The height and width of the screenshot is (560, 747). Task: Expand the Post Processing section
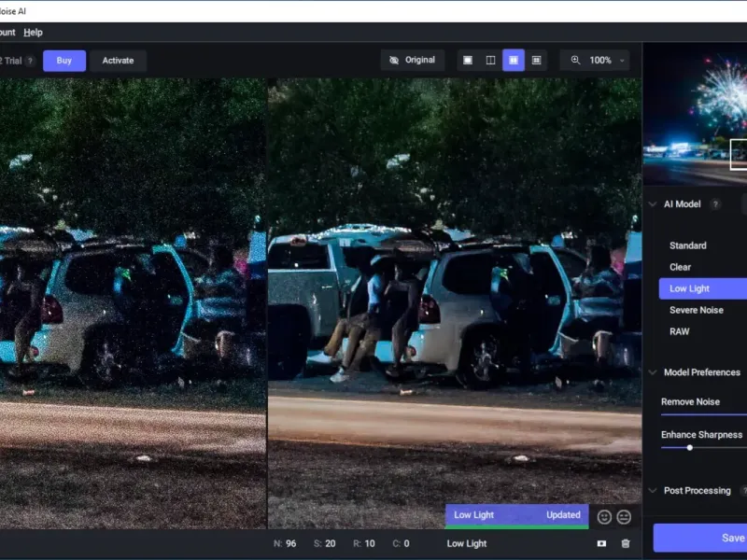653,491
